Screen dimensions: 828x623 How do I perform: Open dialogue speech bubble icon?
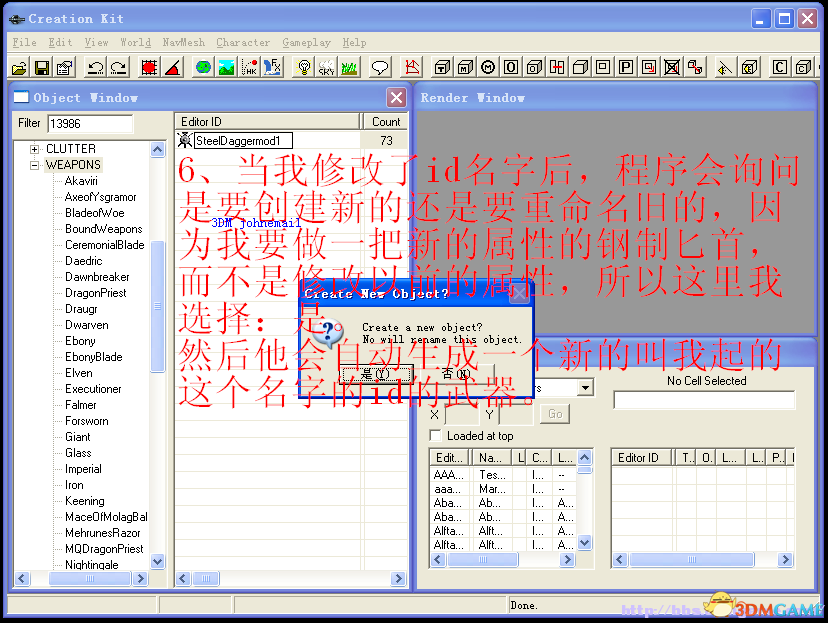click(380, 68)
